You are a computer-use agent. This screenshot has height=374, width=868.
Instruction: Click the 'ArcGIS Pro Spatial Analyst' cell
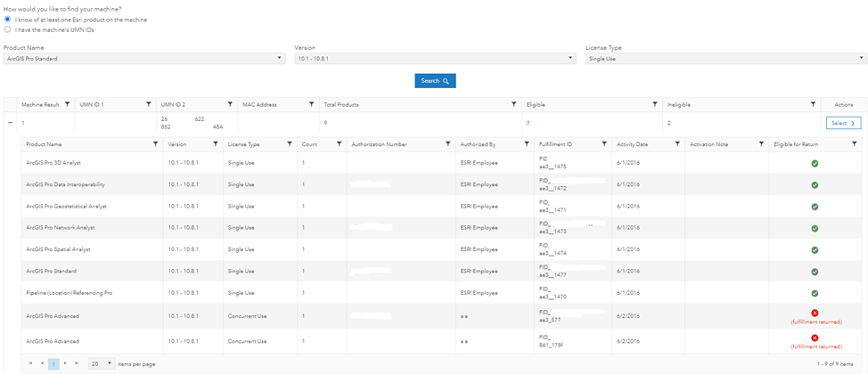[58, 249]
